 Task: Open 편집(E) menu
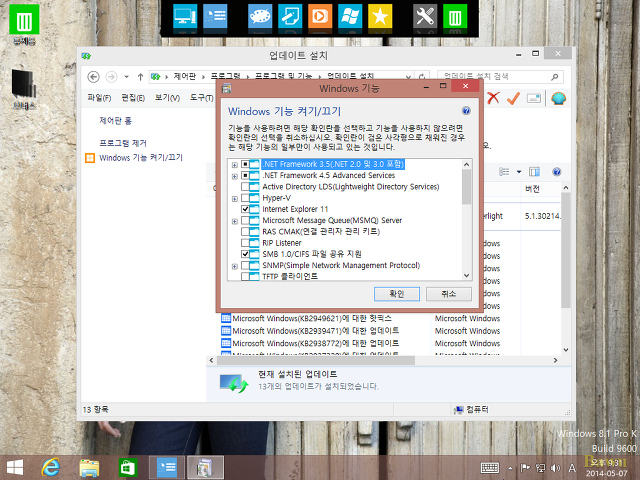coord(133,98)
